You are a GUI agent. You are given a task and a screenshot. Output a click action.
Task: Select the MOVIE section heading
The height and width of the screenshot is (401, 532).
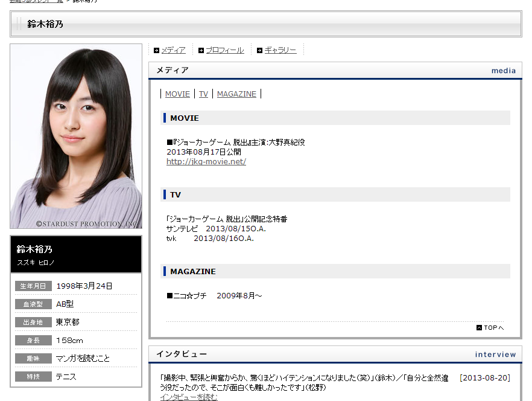(x=184, y=118)
